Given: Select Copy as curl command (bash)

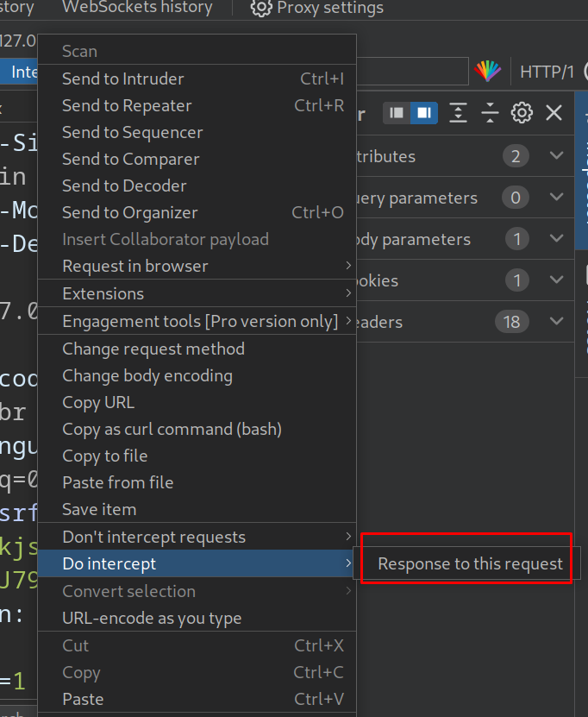Looking at the screenshot, I should coord(197,430).
